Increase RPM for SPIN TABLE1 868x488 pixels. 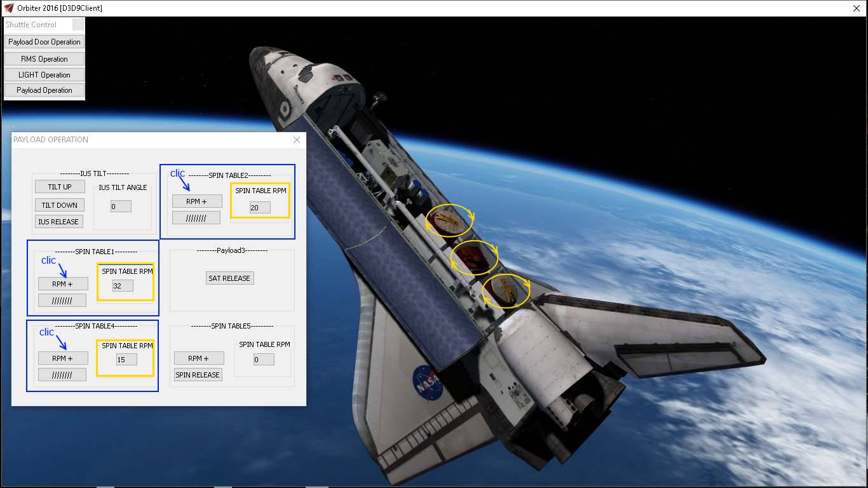tap(63, 284)
